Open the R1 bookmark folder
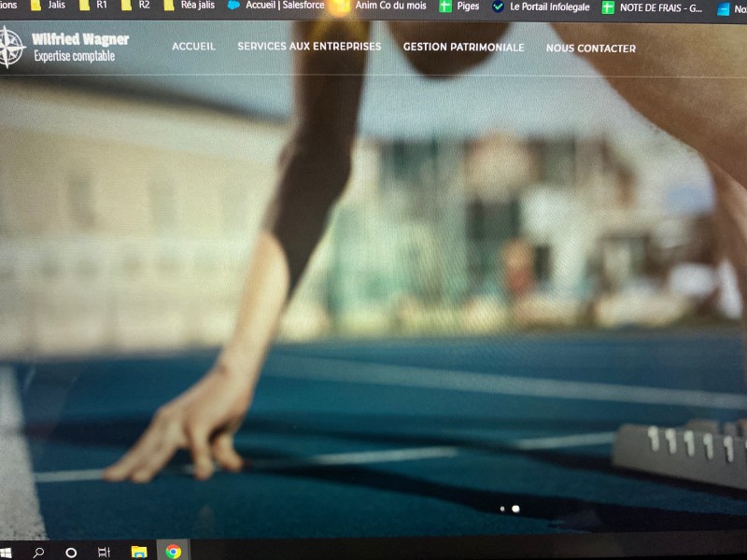Image resolution: width=747 pixels, height=560 pixels. click(93, 6)
